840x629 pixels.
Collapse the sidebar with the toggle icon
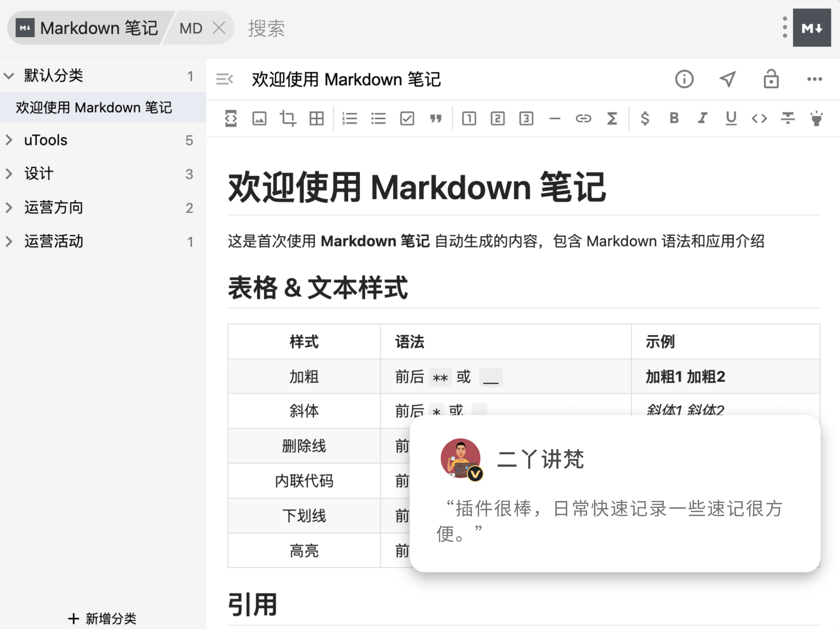coord(224,79)
